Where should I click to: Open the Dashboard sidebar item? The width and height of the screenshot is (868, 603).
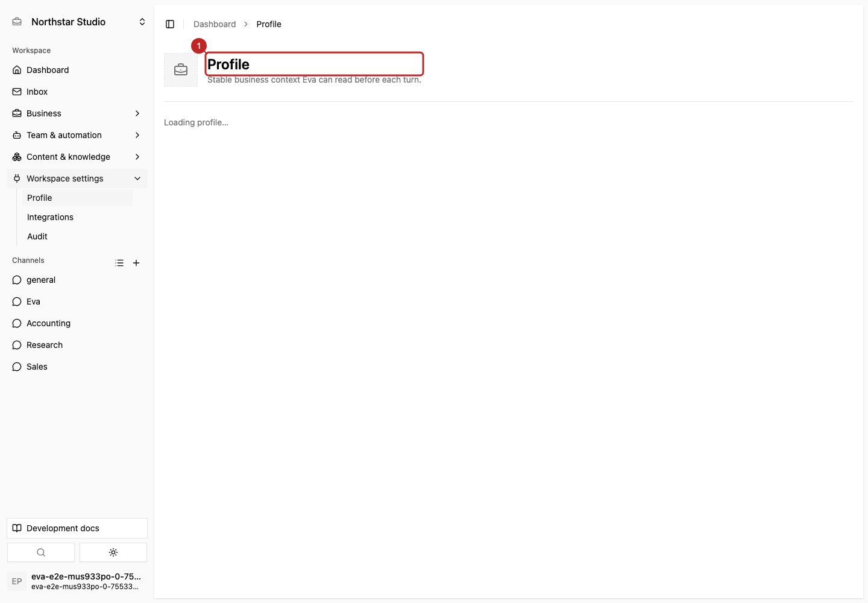77,70
